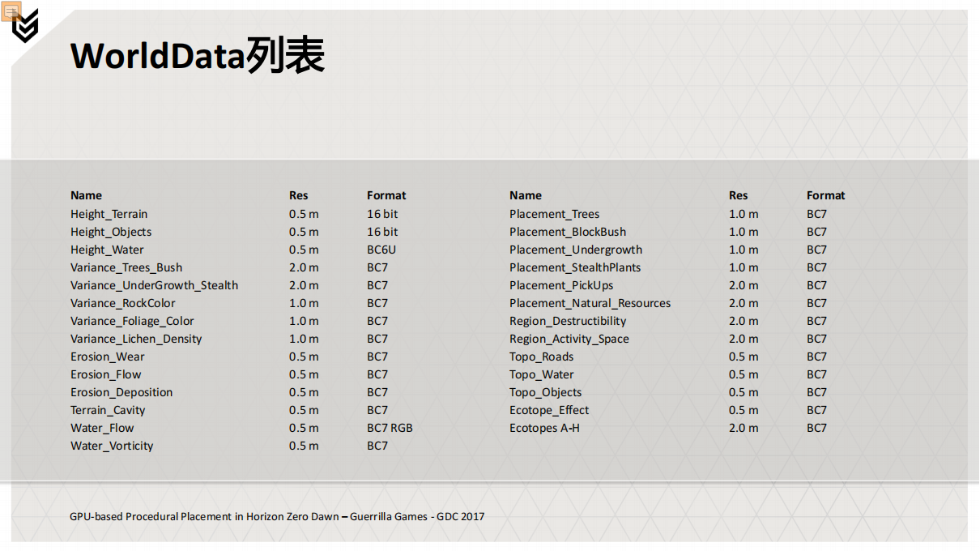This screenshot has width=980, height=551.
Task: Select the slide title WorldData列表
Action: (x=198, y=56)
